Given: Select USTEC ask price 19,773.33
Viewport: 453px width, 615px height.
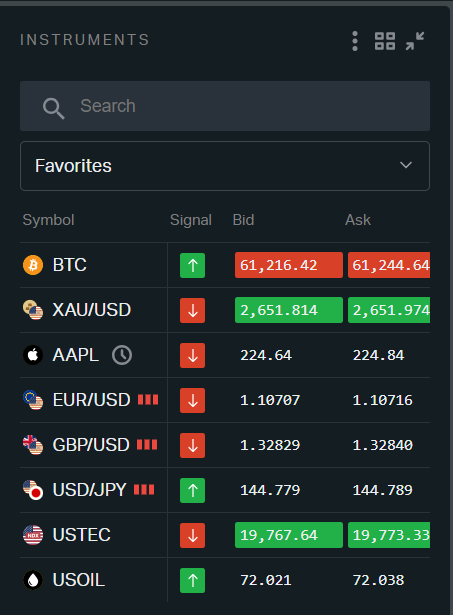Looking at the screenshot, I should (x=389, y=535).
